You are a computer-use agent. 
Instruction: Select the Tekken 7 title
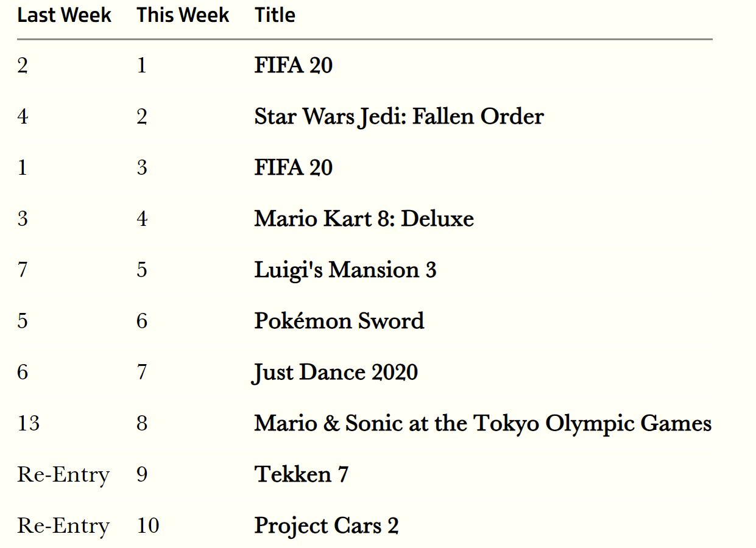302,474
